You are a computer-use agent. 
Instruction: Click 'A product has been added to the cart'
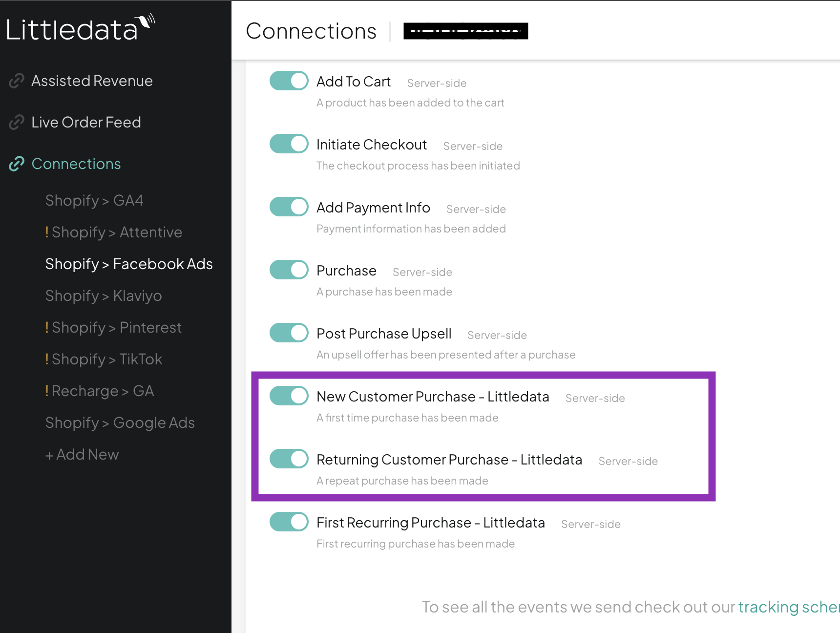pos(410,103)
